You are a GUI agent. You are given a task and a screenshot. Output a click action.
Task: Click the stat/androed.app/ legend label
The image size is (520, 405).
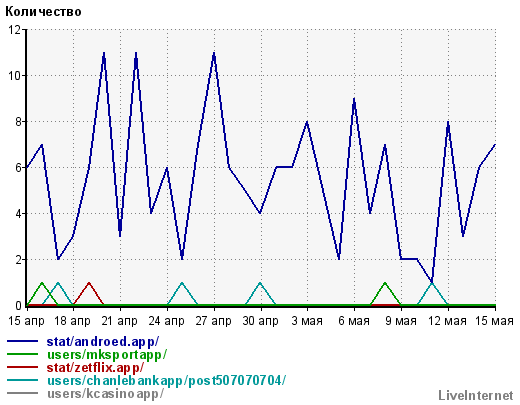pyautogui.click(x=103, y=342)
